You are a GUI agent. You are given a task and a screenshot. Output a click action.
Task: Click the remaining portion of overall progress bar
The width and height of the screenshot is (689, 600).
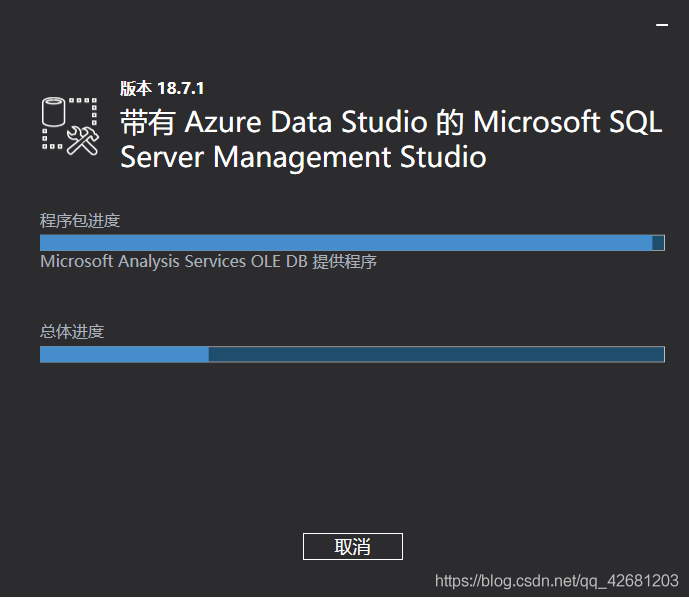(x=435, y=354)
